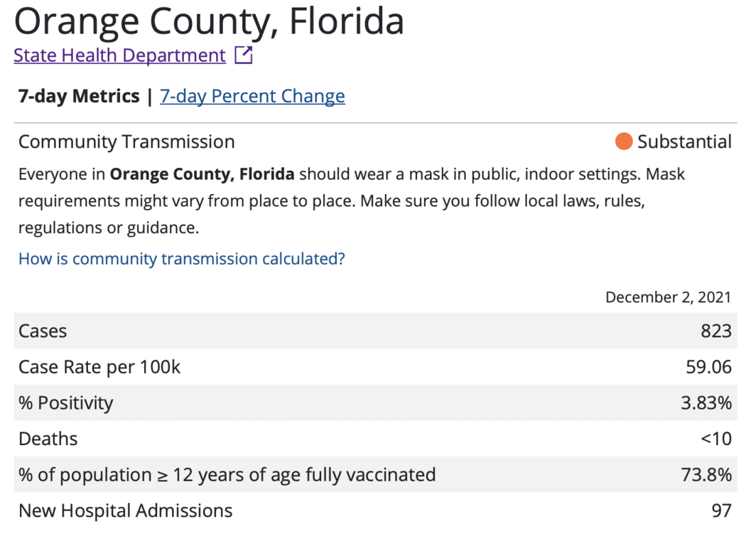Click bold 'Orange County, Florida' in mask guidance
Screen dimensions: 756x546
tap(202, 174)
